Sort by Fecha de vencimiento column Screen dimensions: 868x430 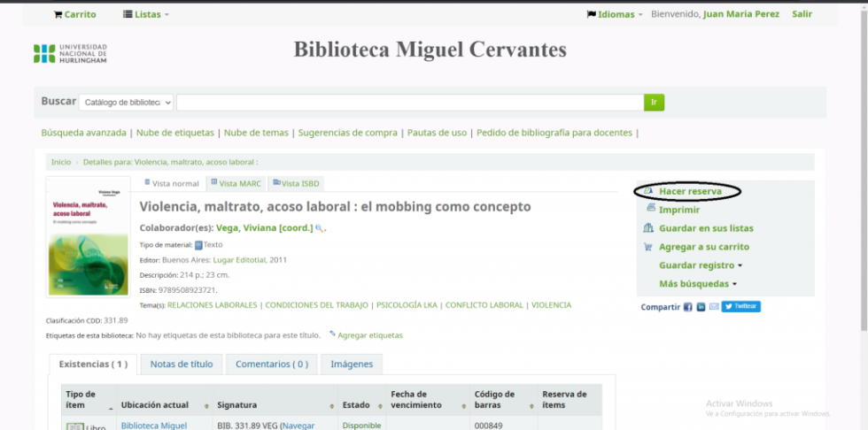point(428,400)
